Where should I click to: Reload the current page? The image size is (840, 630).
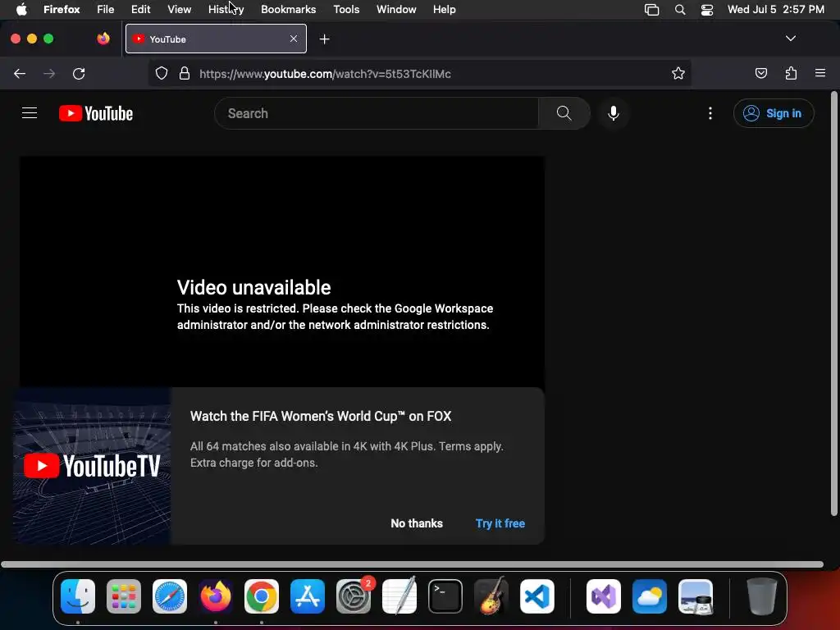[79, 73]
